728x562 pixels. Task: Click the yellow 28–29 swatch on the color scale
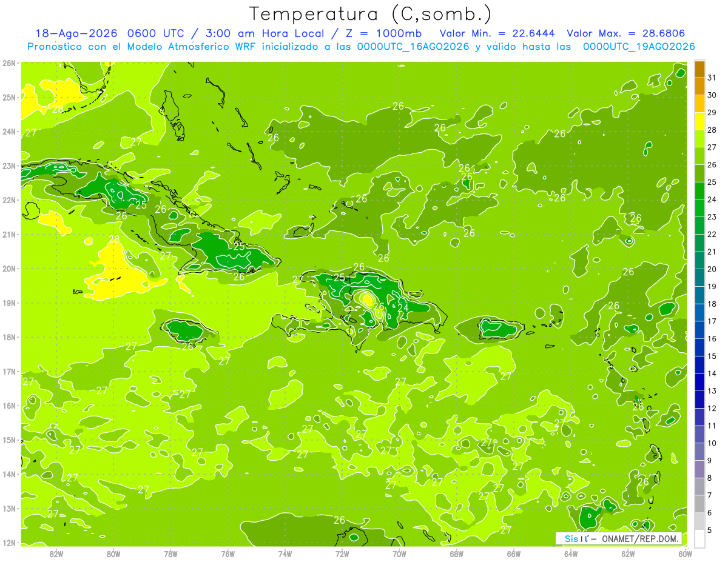click(699, 121)
